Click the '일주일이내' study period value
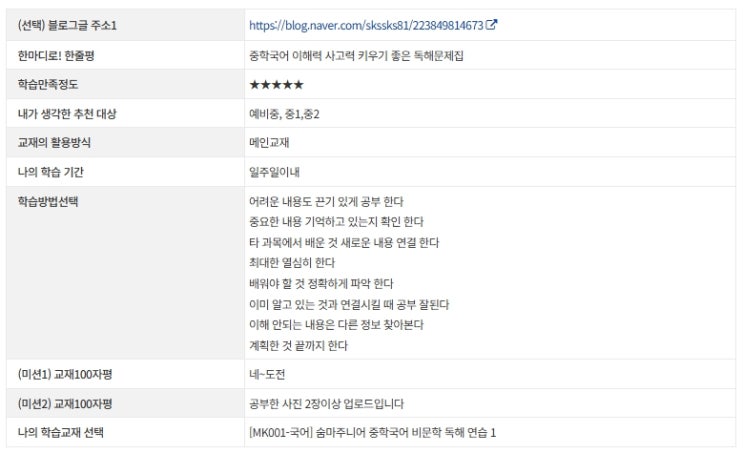 tap(274, 172)
